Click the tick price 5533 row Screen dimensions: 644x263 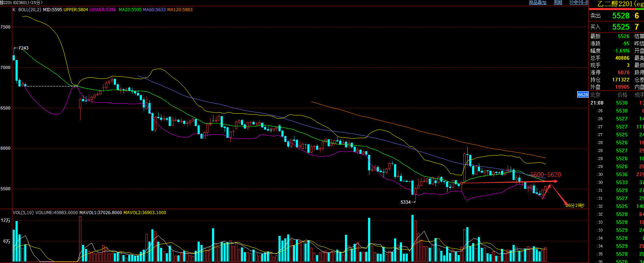click(617, 183)
